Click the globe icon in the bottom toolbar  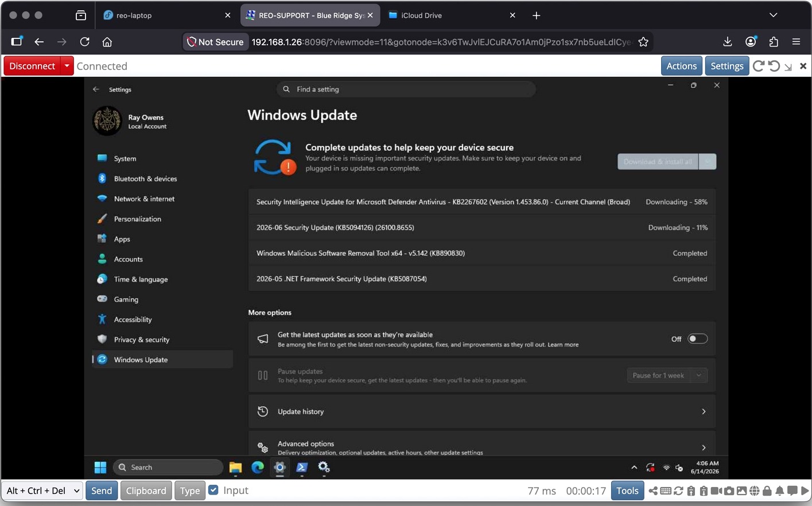[x=755, y=491]
